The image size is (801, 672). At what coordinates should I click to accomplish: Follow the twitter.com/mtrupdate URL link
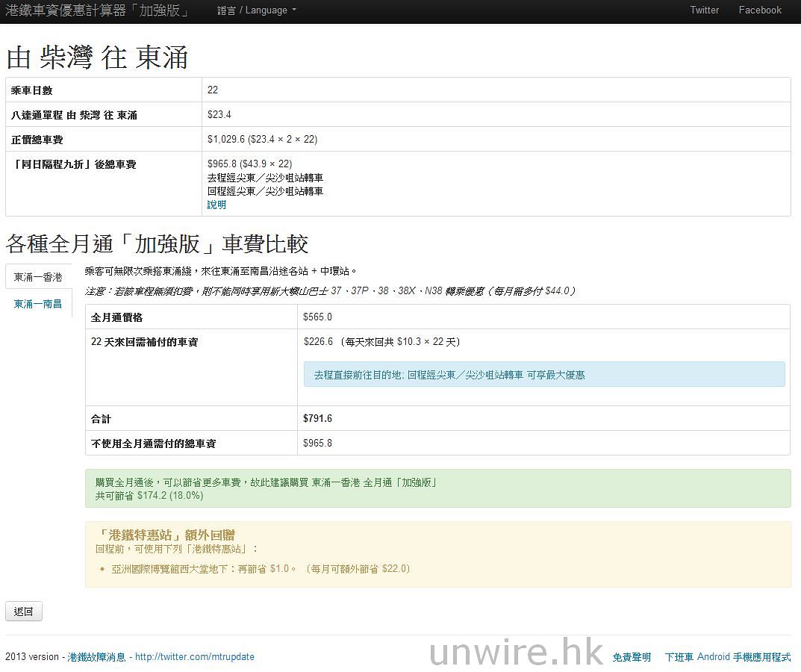click(x=194, y=657)
